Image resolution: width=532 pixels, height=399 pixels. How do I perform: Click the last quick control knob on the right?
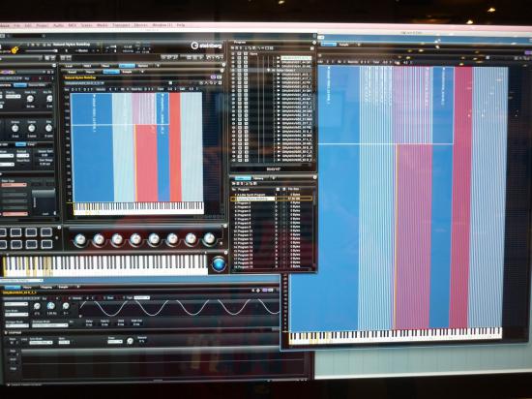pos(209,239)
